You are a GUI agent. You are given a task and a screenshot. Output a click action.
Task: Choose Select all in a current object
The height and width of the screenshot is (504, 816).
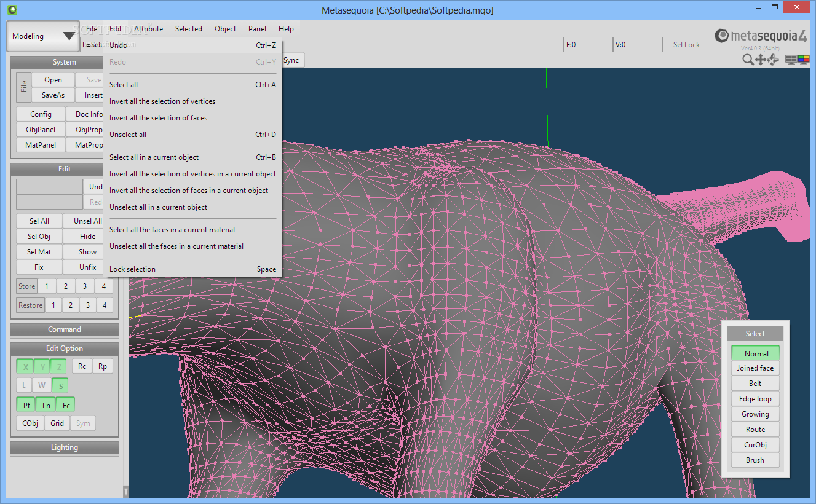click(193, 157)
